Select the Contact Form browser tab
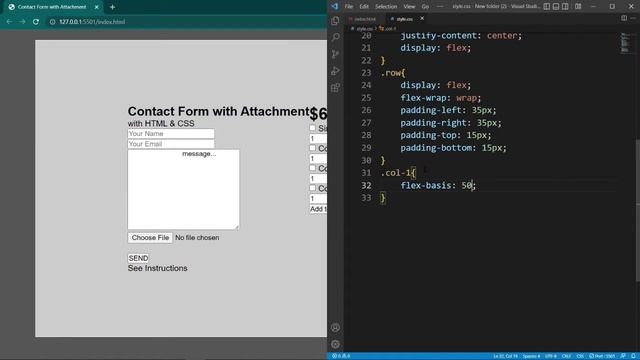This screenshot has width=640, height=360. coord(52,7)
